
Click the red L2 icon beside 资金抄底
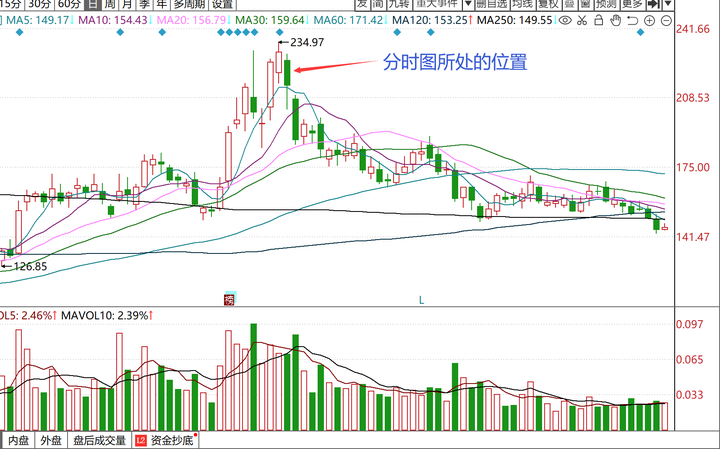(141, 441)
